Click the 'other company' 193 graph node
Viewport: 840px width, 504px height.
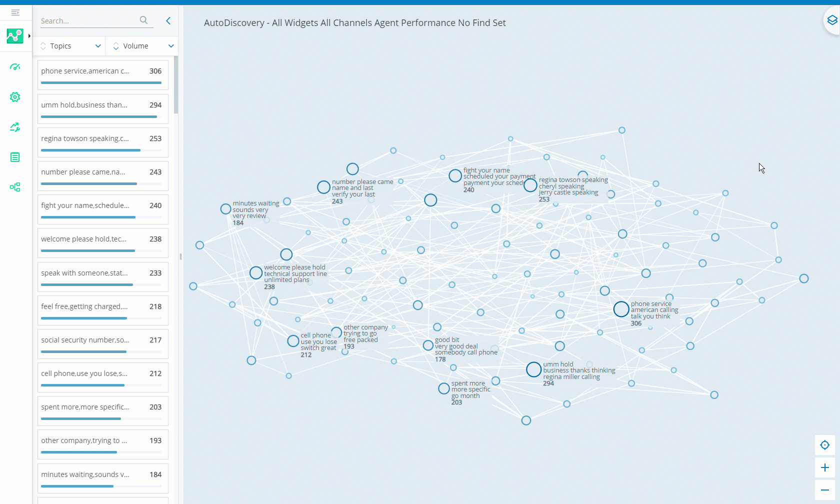[336, 332]
